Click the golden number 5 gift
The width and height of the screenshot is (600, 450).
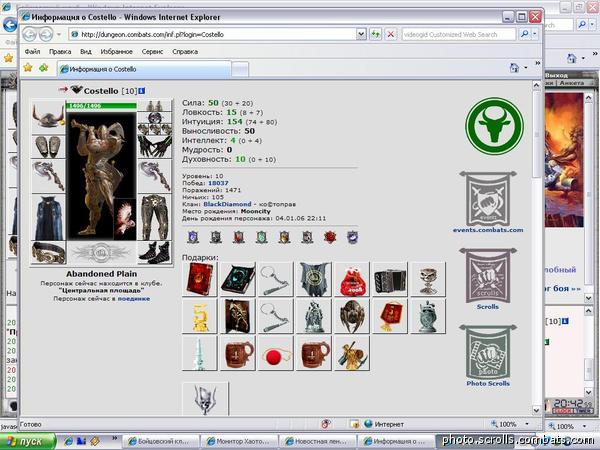[199, 316]
